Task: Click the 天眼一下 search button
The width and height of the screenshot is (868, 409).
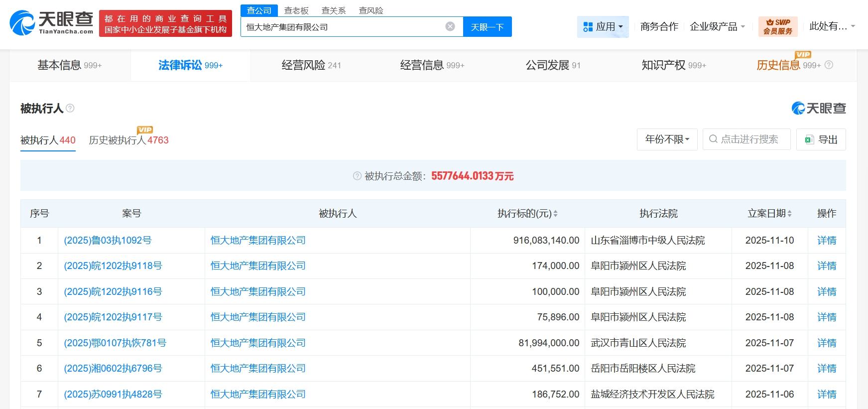Action: pos(488,27)
